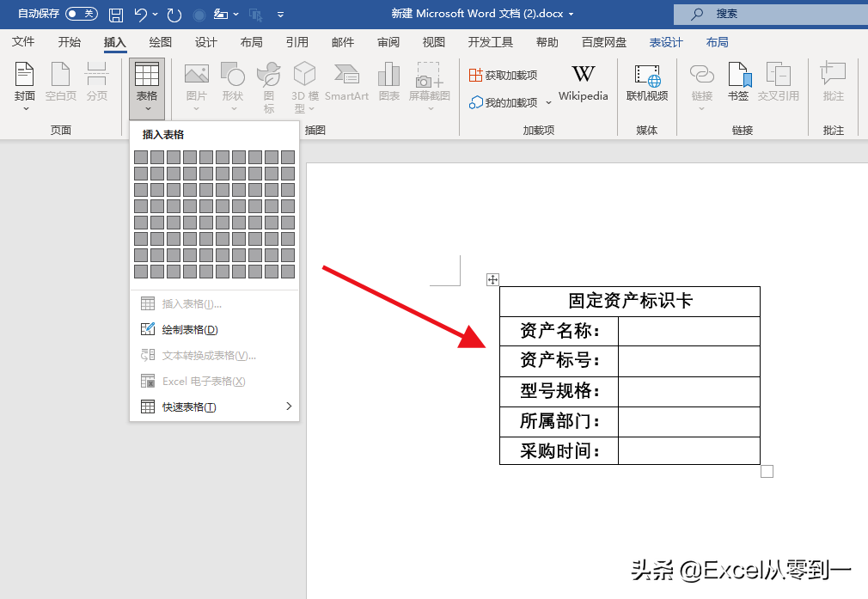Click the greyed-out round icon in the title bar
Image resolution: width=868 pixels, height=599 pixels.
[x=199, y=15]
